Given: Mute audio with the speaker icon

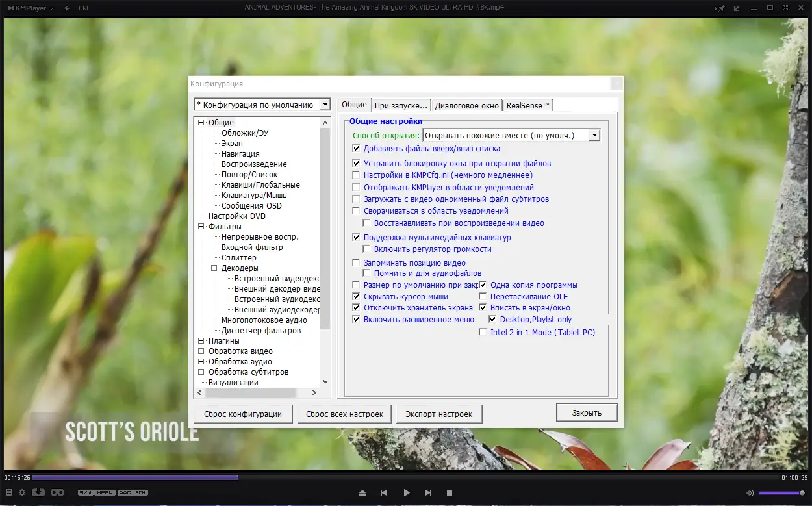Looking at the screenshot, I should pos(750,493).
